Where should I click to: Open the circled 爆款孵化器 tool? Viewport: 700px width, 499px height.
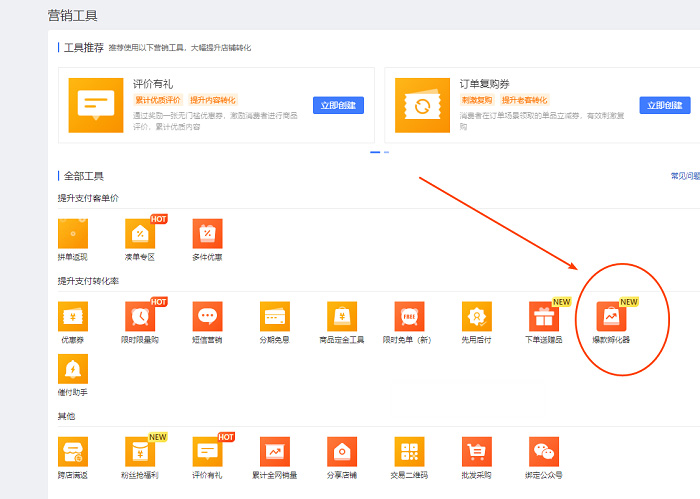(611, 316)
